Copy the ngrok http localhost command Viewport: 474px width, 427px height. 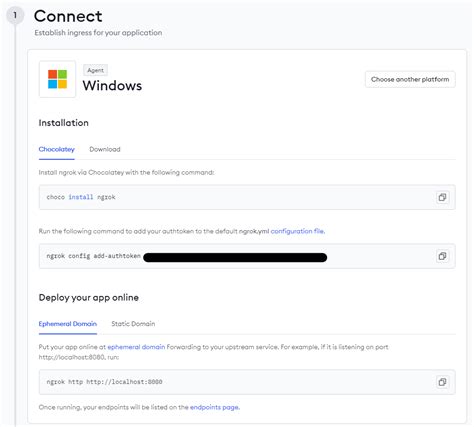[442, 382]
